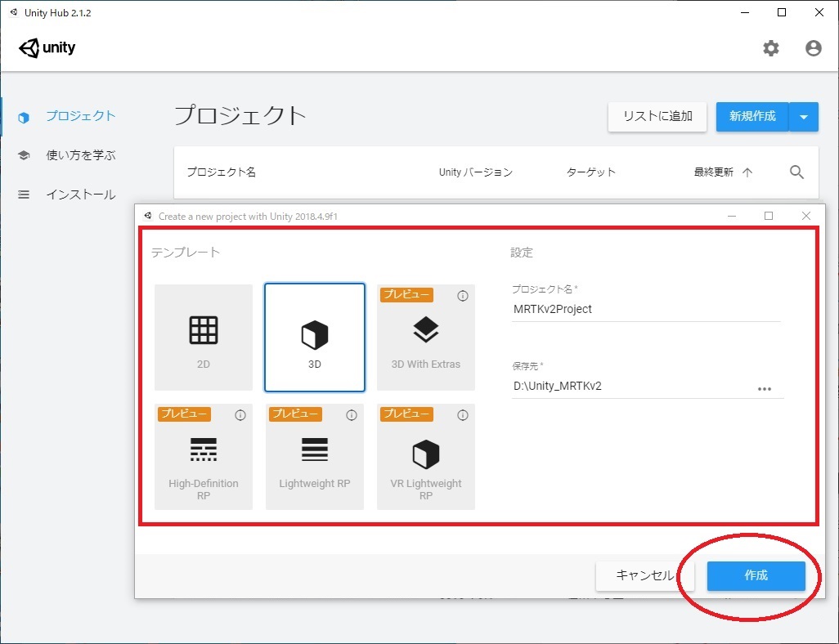Click the 新規作成 new project button
The image size is (839, 644).
tap(752, 117)
